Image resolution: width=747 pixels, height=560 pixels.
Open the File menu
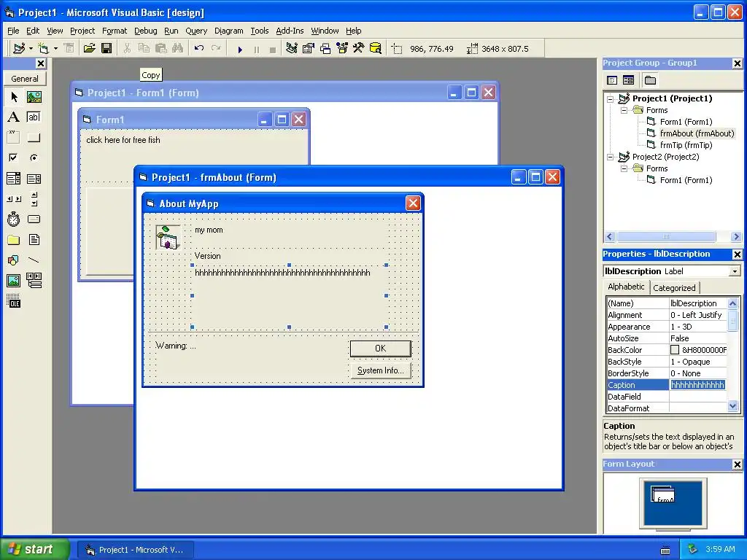tap(13, 31)
